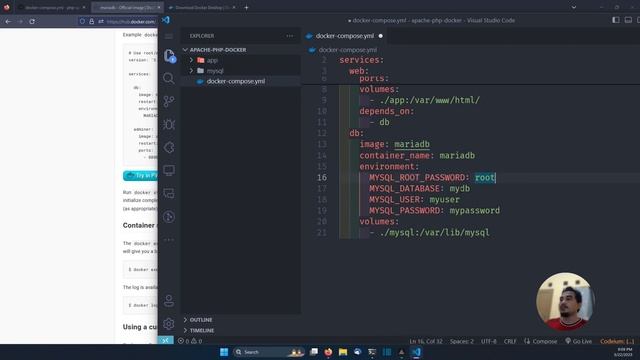This screenshot has width=640, height=360.
Task: Open the list all tabs dropdown arrow
Action: pyautogui.click(x=574, y=7)
